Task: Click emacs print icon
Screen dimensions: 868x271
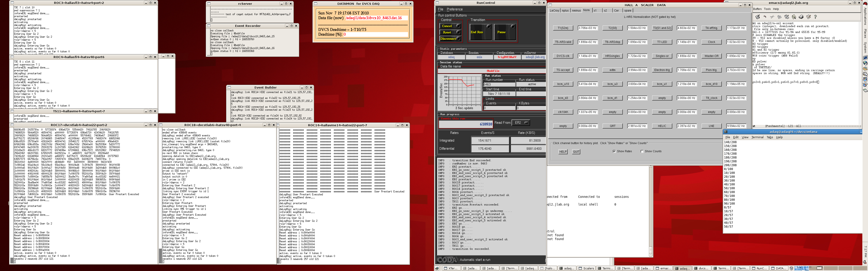Action: coord(801,17)
